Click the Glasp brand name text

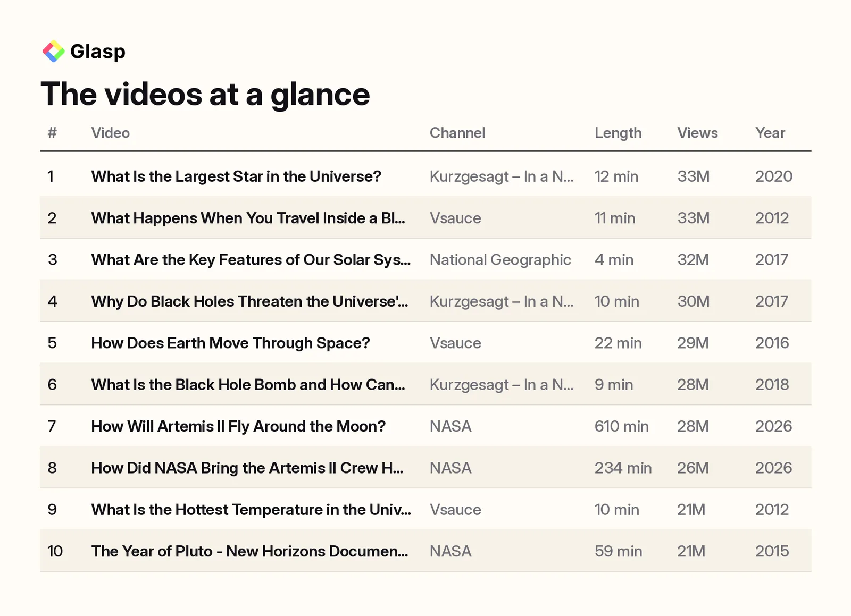98,52
